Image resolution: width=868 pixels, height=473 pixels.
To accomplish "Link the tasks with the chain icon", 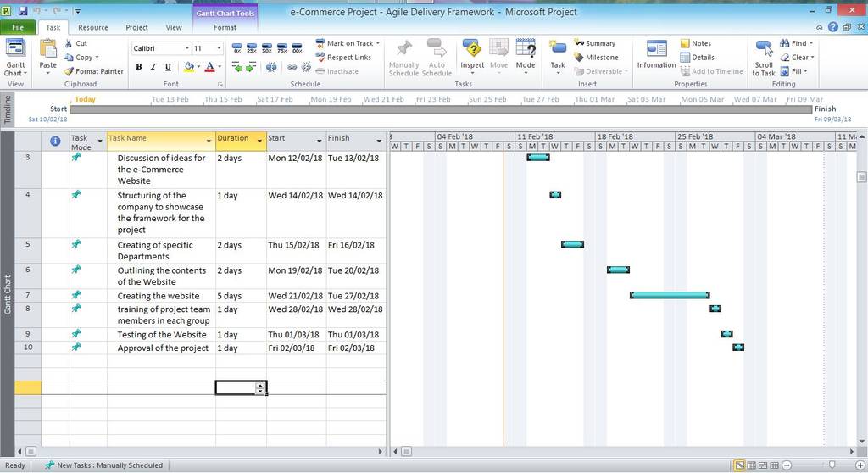I will [292, 67].
